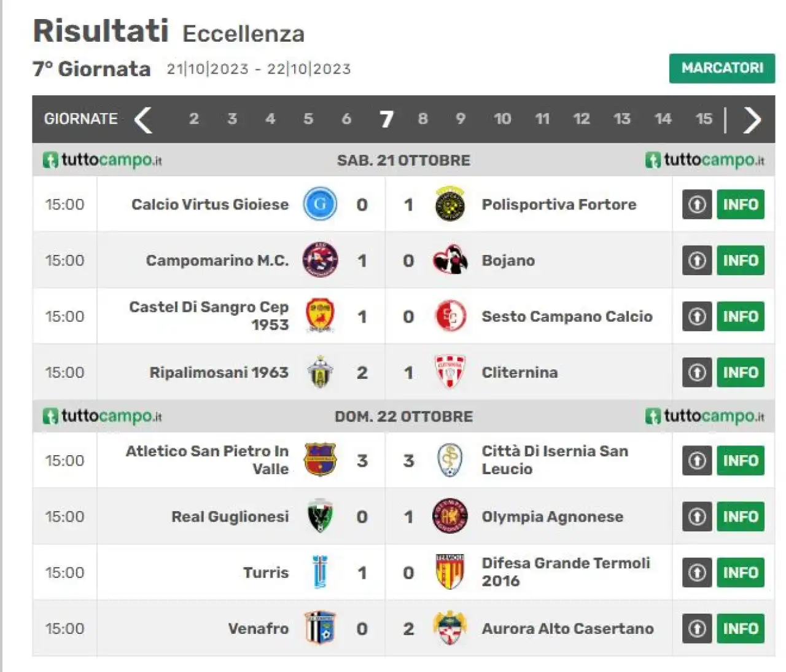Open the Cliternina team link
The height and width of the screenshot is (672, 786).
pos(519,372)
